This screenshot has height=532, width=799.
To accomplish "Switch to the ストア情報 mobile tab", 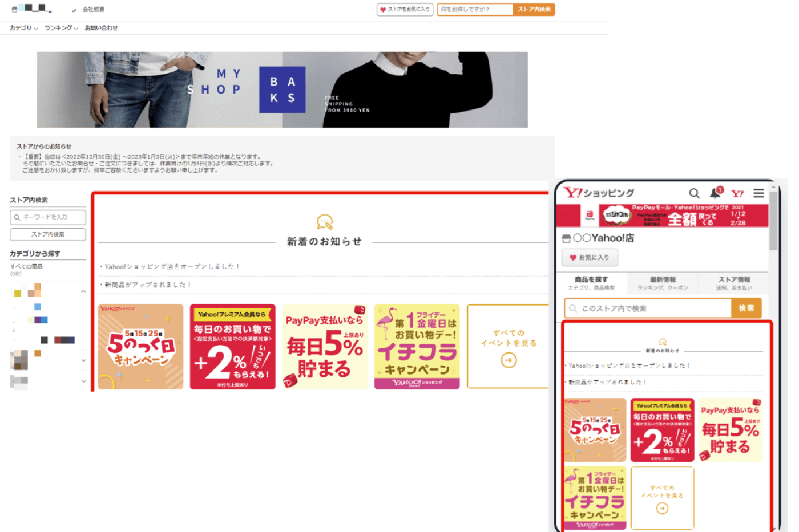I will pos(734,283).
